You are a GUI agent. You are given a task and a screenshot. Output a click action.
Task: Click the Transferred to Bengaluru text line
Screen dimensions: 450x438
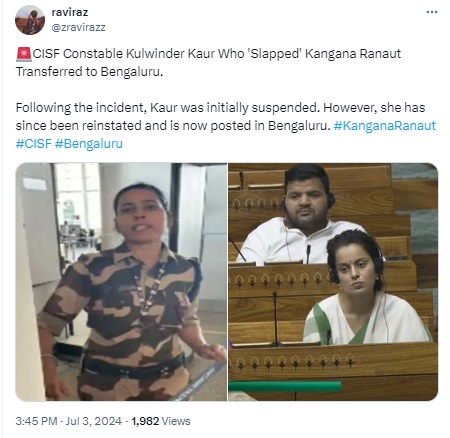point(89,72)
